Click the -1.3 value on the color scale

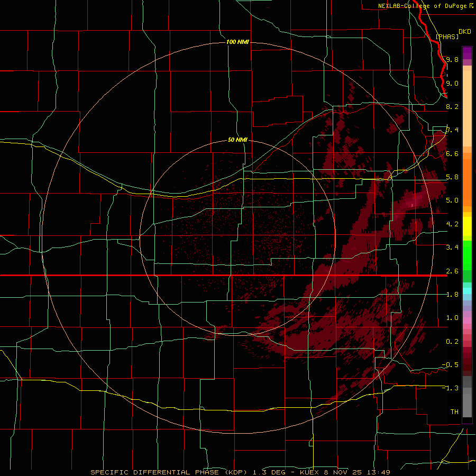coord(450,388)
